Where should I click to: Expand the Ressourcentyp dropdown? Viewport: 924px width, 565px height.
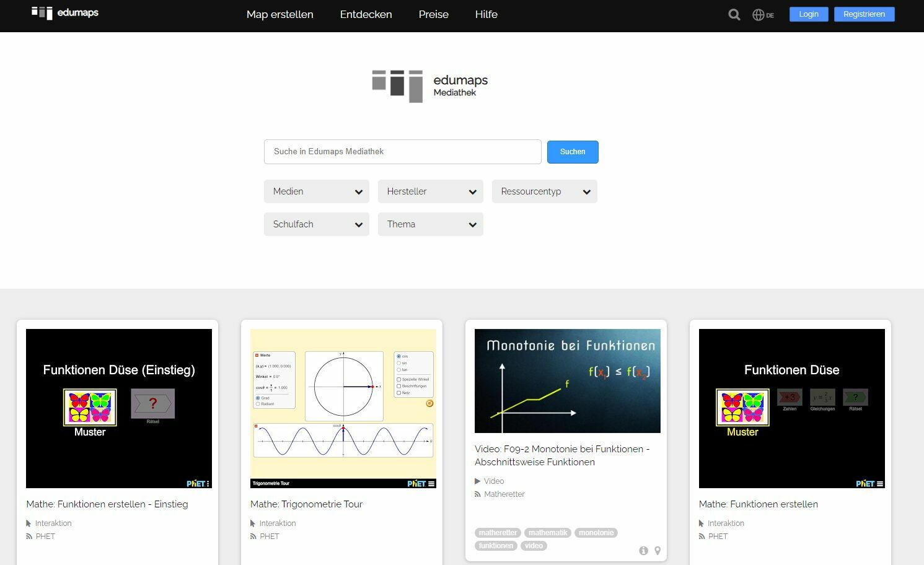coord(545,191)
